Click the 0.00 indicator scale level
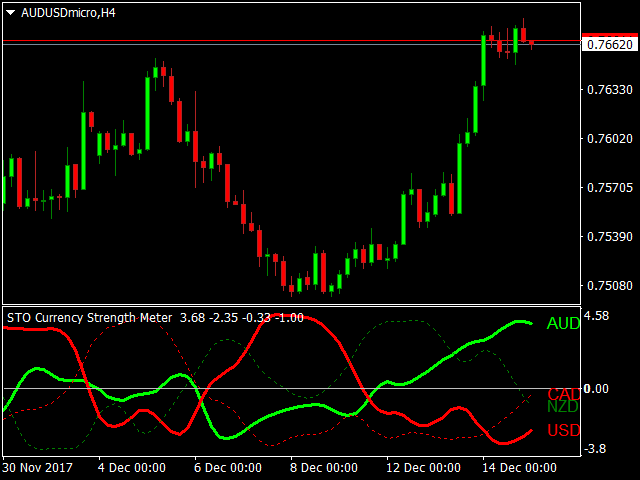The width and height of the screenshot is (640, 480). [596, 389]
